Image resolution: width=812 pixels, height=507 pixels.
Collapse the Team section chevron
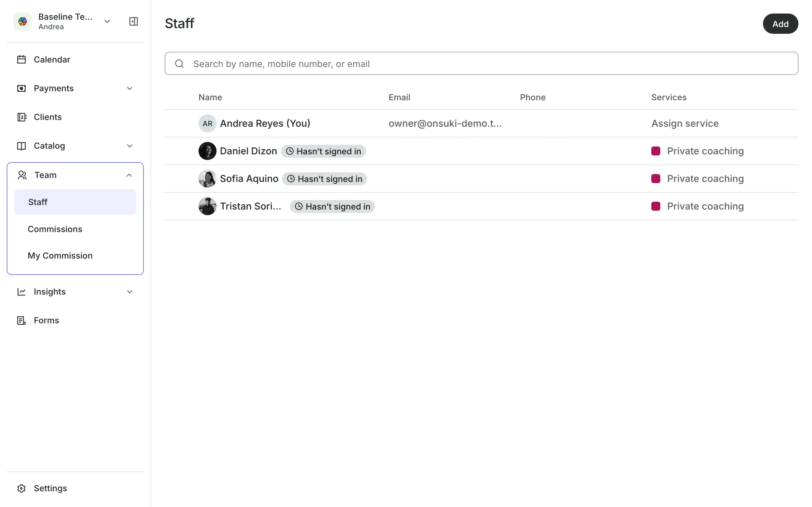[x=129, y=175]
